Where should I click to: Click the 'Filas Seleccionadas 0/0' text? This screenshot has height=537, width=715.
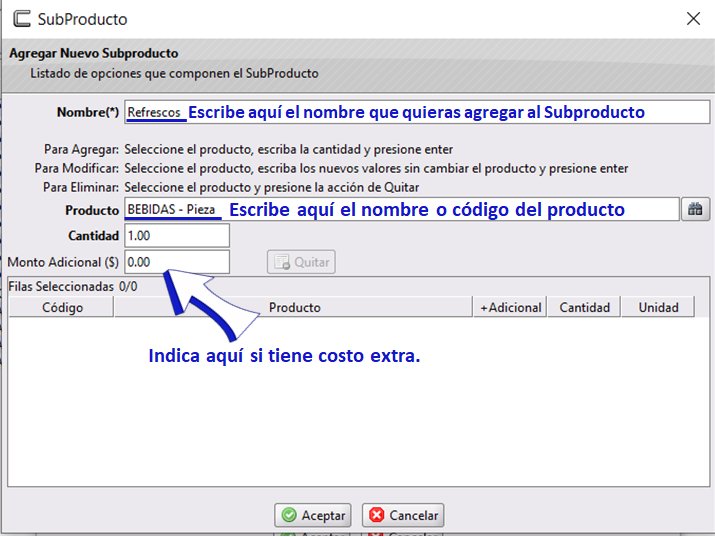point(73,286)
